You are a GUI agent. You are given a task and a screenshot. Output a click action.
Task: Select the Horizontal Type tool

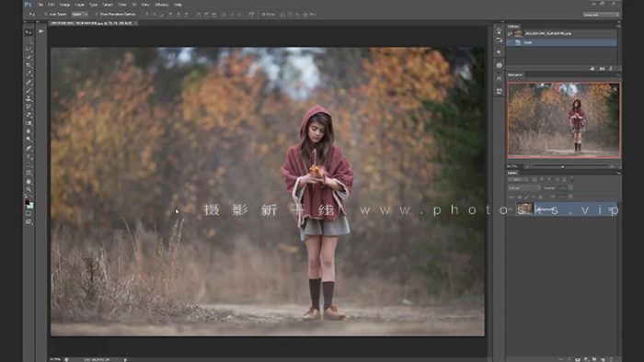click(29, 156)
